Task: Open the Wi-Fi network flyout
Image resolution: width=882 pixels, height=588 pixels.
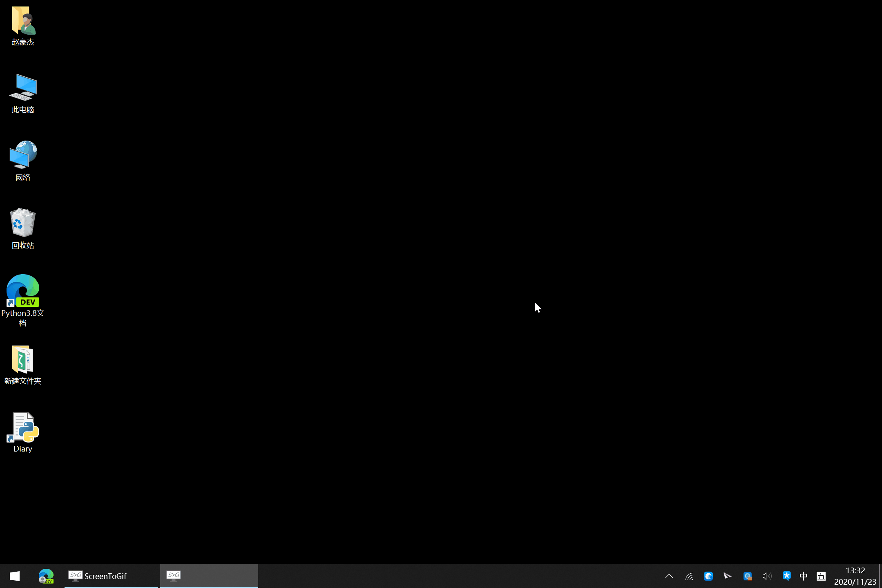Action: coord(689,576)
